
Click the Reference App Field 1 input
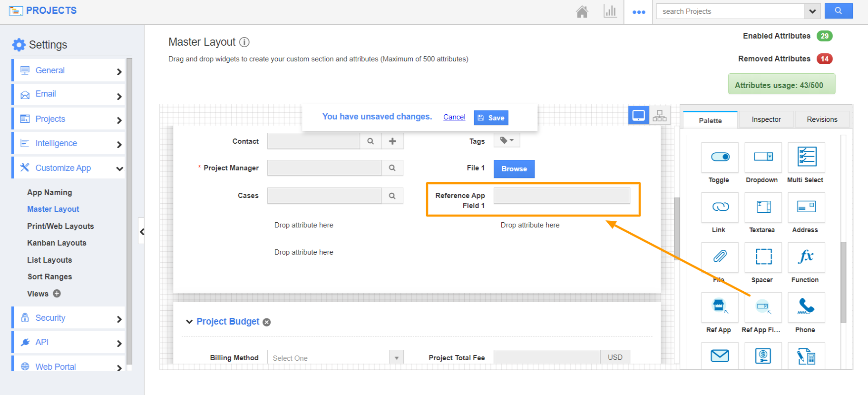point(562,196)
